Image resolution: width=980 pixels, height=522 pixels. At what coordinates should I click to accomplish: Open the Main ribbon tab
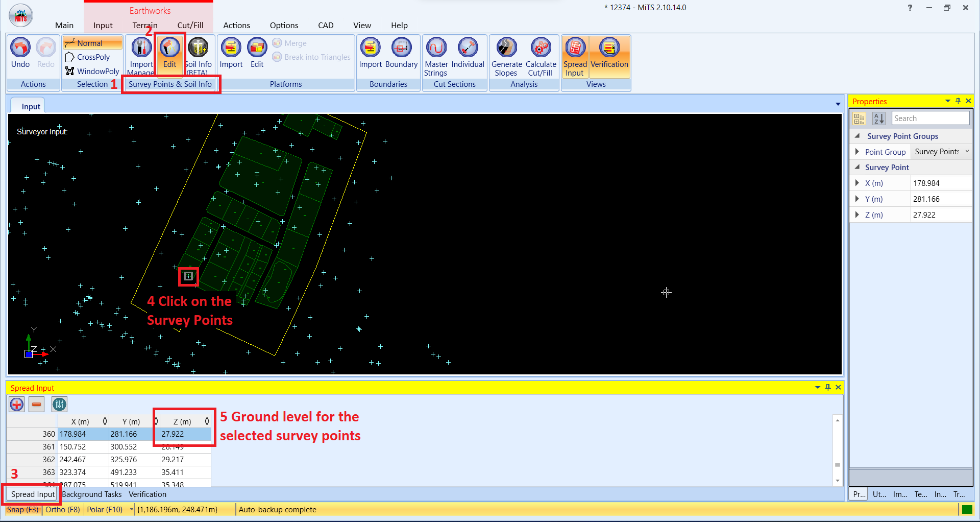pyautogui.click(x=64, y=25)
